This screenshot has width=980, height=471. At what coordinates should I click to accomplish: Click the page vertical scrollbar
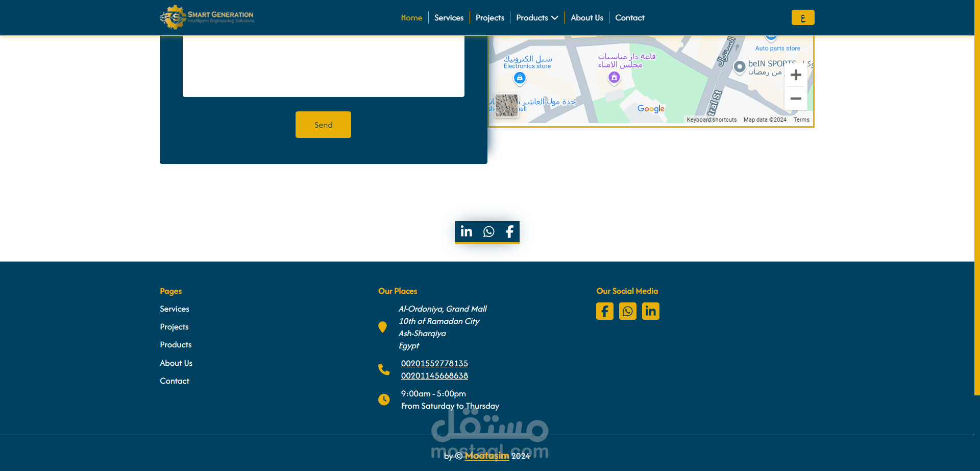click(977, 198)
